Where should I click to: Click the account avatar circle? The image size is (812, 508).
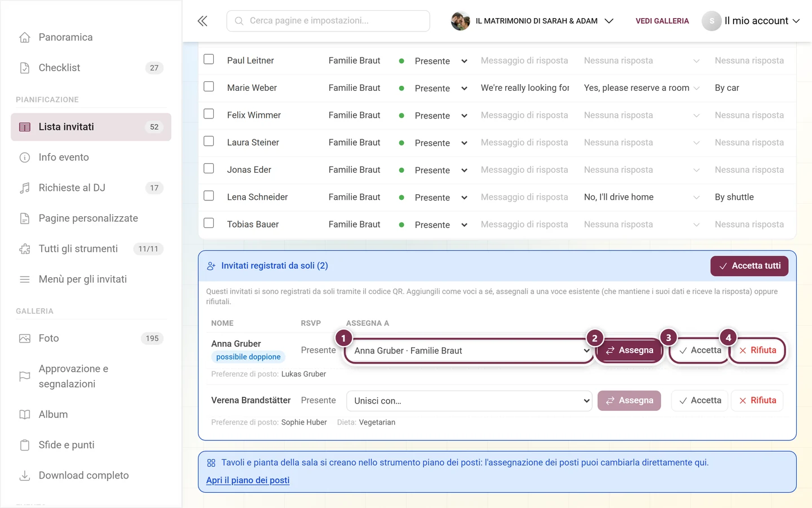[x=712, y=21]
